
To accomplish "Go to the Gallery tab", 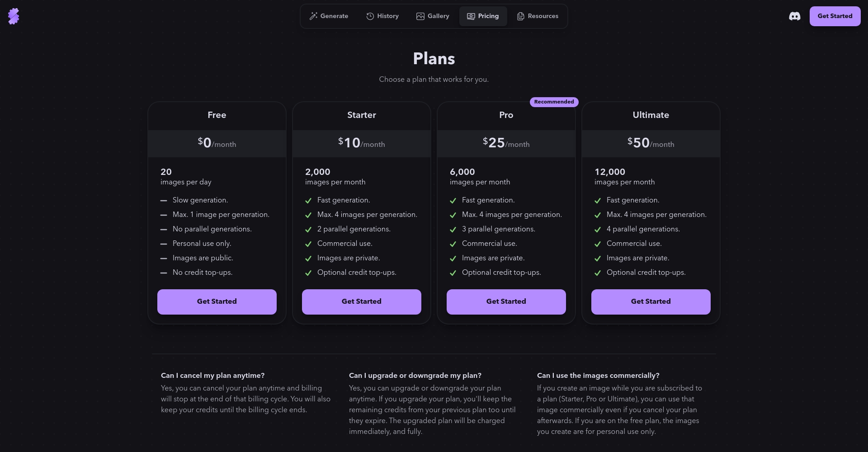I will (438, 16).
